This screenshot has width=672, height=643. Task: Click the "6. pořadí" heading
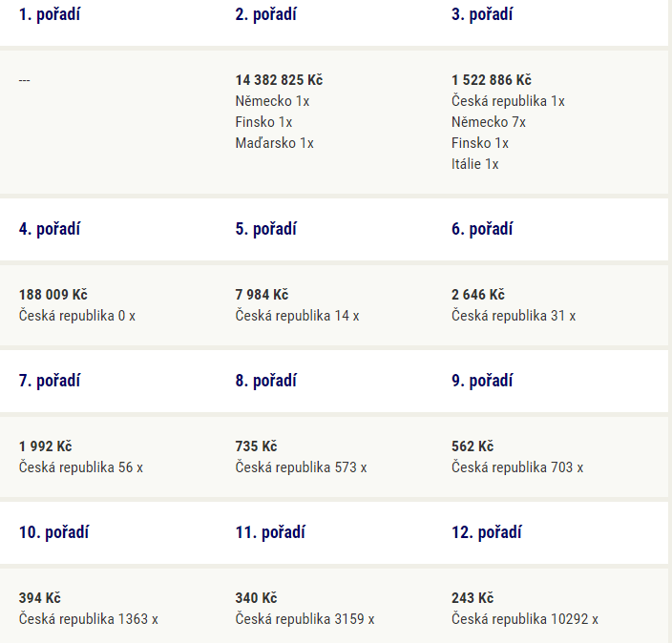coord(482,230)
